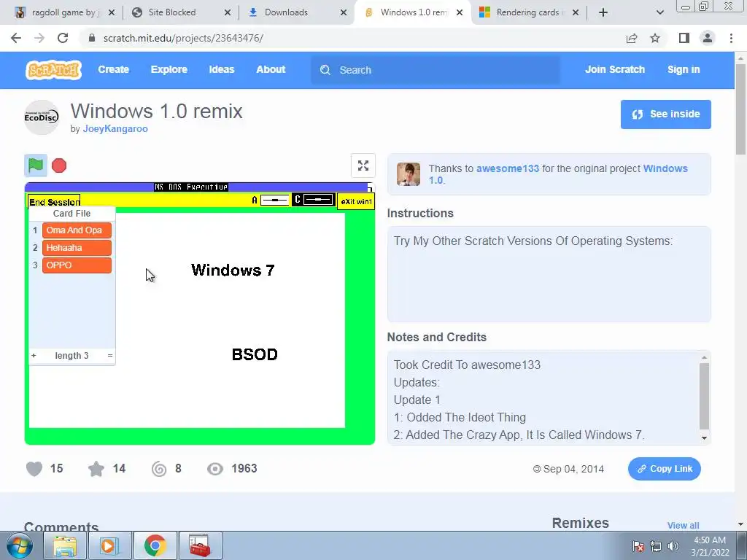Click Join Scratch

[615, 69]
